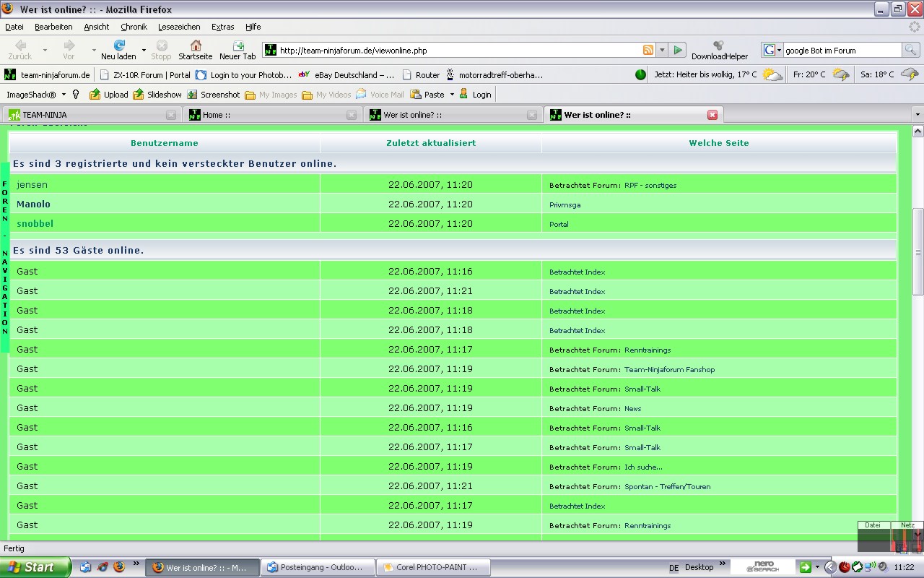This screenshot has width=924, height=578.
Task: Close the active Wer ist online tab
Action: point(712,115)
